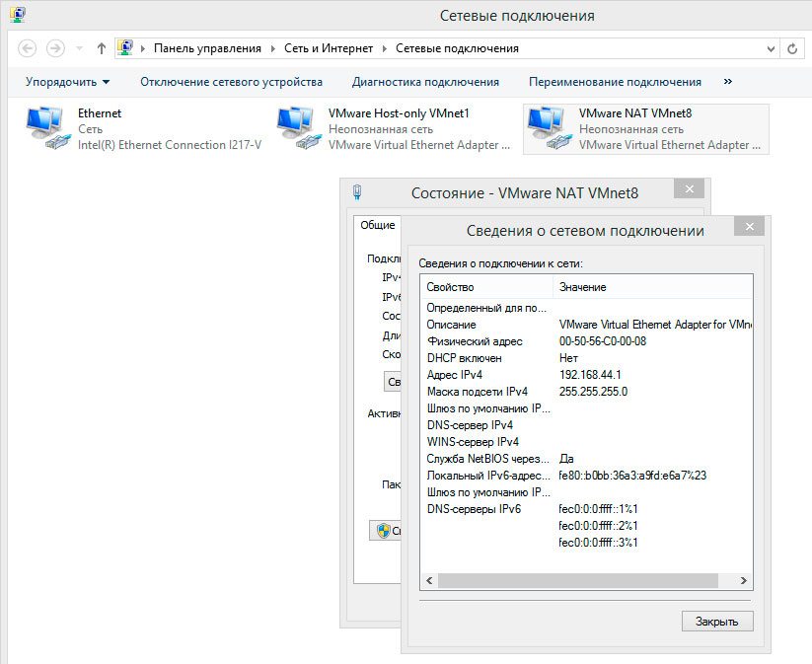812x664 pixels.
Task: Click DNS value fec0:0:0:ffff::1%1
Action: pos(598,509)
